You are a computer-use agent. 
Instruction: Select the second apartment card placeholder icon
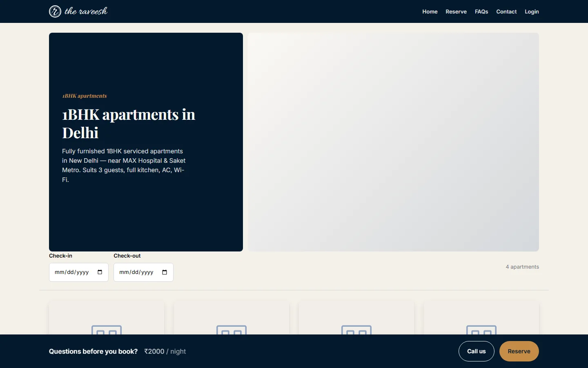(x=232, y=330)
